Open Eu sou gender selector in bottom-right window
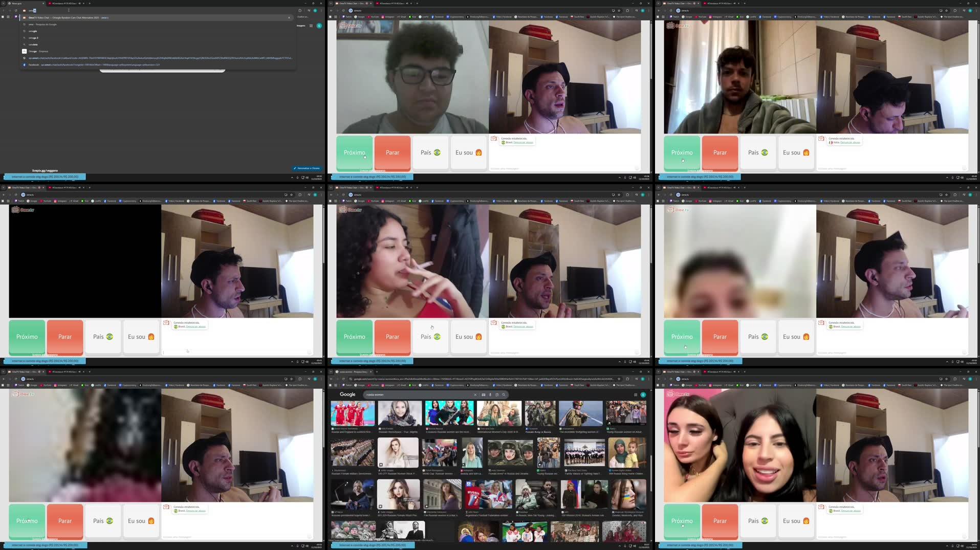Screen dimensions: 980x550 click(x=796, y=521)
